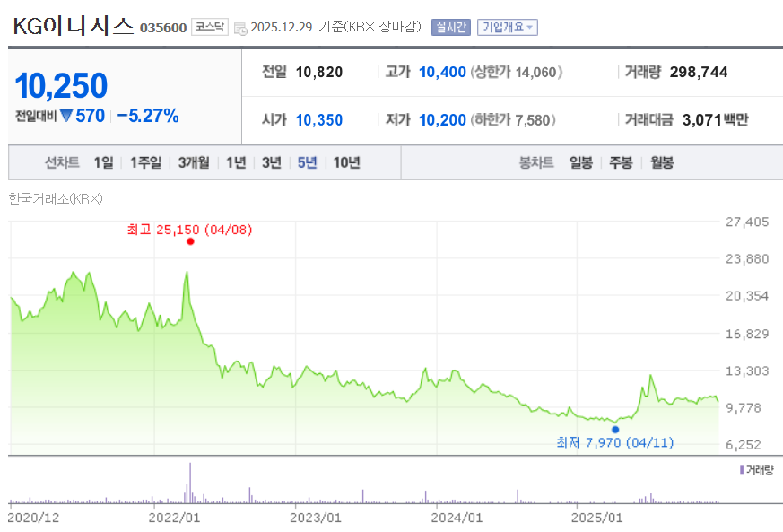Click the 27,405 y-axis label
Viewport: 783px width, 532px height.
pyautogui.click(x=747, y=222)
